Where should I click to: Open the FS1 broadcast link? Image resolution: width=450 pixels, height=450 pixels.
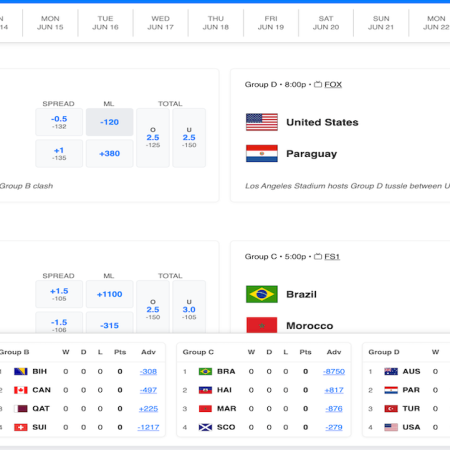coord(332,257)
